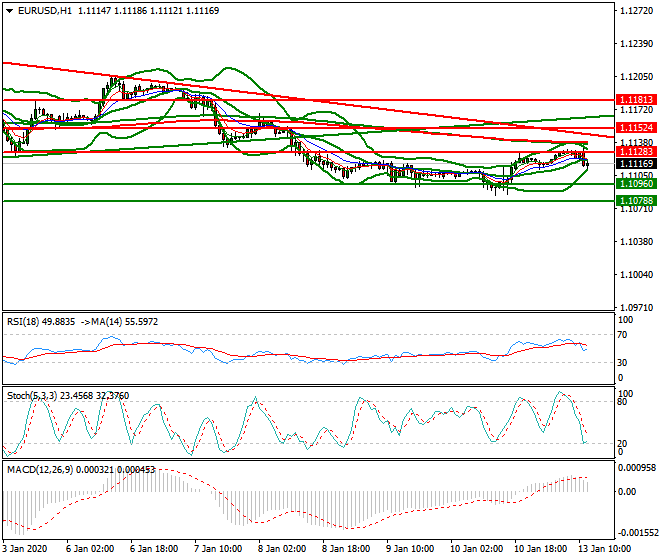Click the 9 Jan 10:00 time axis label
This screenshot has height=560, width=660.
pos(410,549)
